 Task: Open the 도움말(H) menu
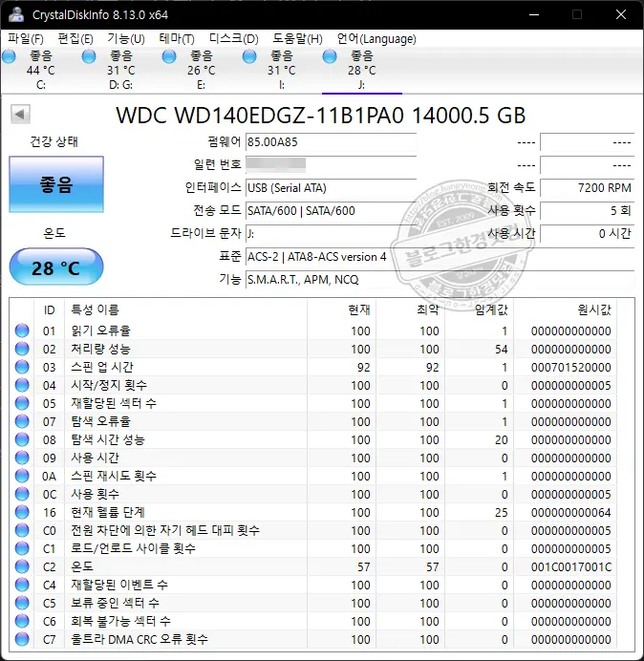298,39
